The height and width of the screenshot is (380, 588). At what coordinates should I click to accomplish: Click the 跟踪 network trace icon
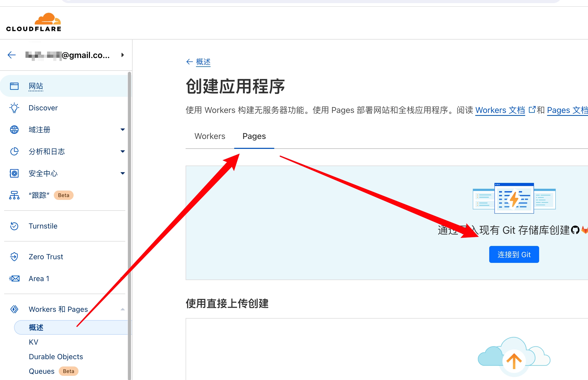point(14,195)
